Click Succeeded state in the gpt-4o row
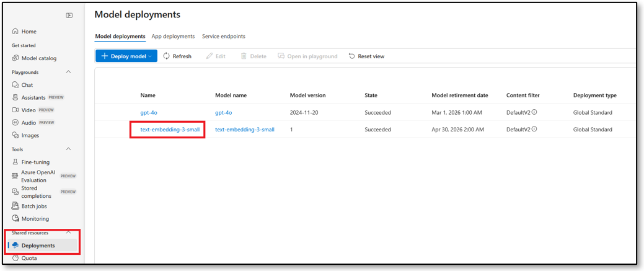 [378, 112]
